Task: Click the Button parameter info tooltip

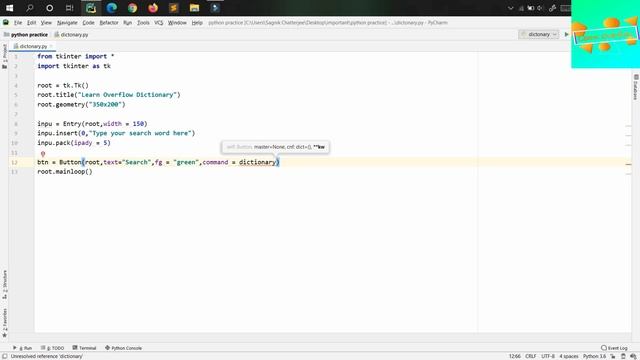Action: pos(276,147)
